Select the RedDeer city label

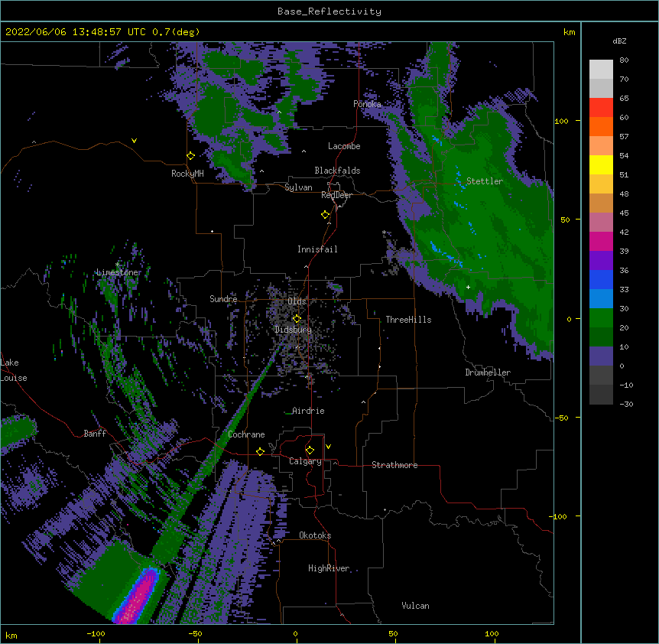[x=336, y=195]
